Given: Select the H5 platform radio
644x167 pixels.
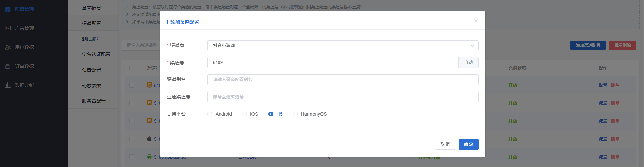Looking at the screenshot, I should 270,114.
